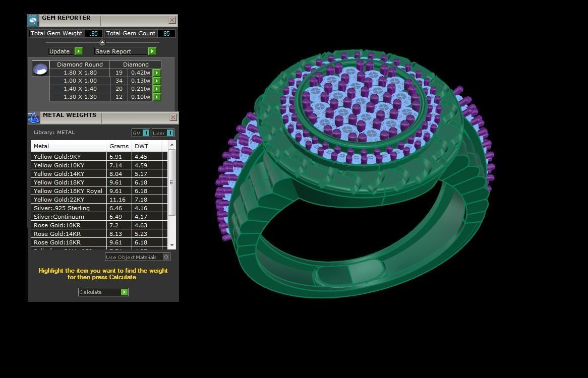Screen dimensions: 588x378
Task: Select gems via 0.42tw row arrow
Action: tap(157, 73)
